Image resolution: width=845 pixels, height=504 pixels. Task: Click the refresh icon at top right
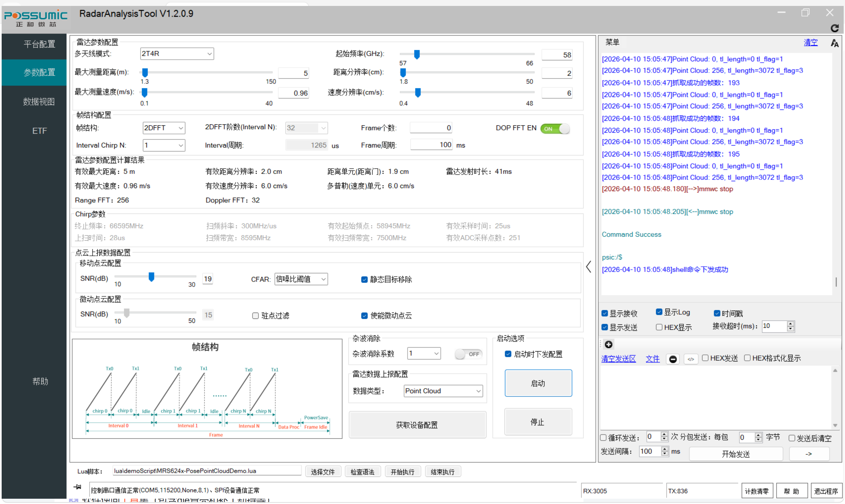point(834,28)
